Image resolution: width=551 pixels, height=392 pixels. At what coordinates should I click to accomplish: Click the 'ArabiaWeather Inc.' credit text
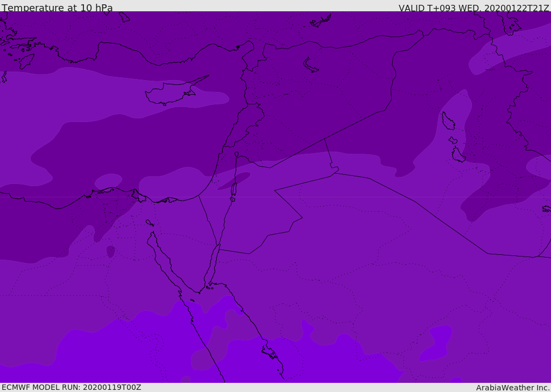coord(513,388)
